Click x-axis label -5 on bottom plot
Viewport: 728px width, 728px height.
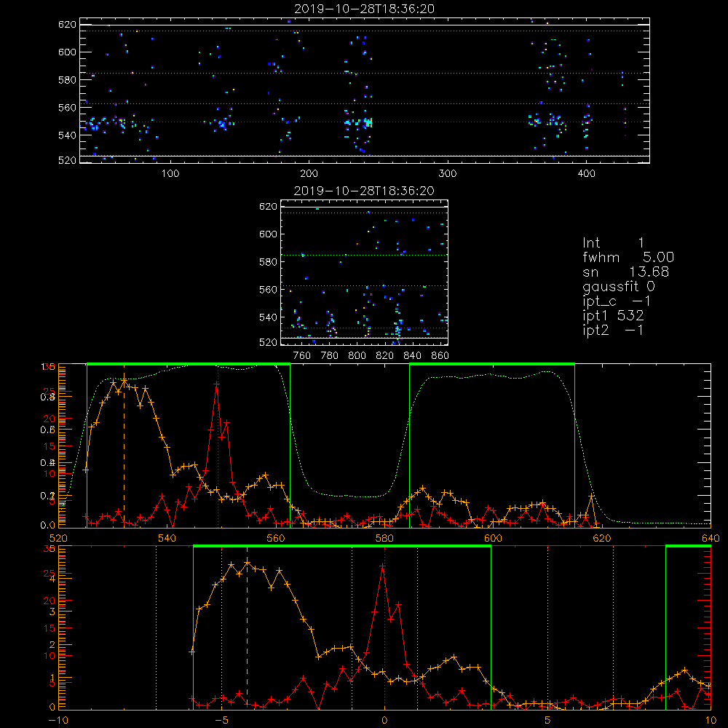(221, 721)
